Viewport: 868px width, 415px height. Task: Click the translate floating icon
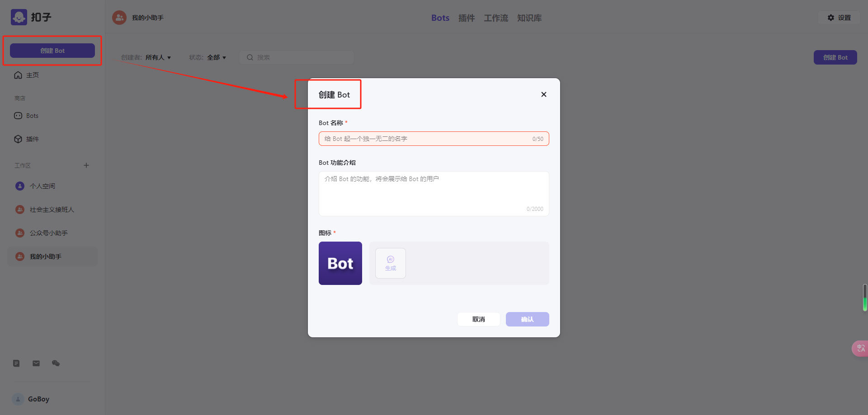point(860,348)
